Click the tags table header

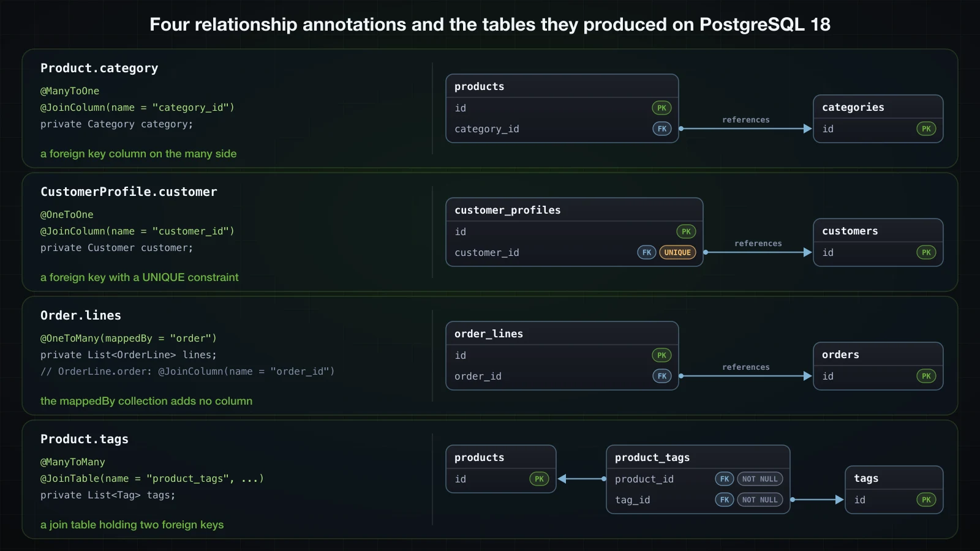coord(894,478)
